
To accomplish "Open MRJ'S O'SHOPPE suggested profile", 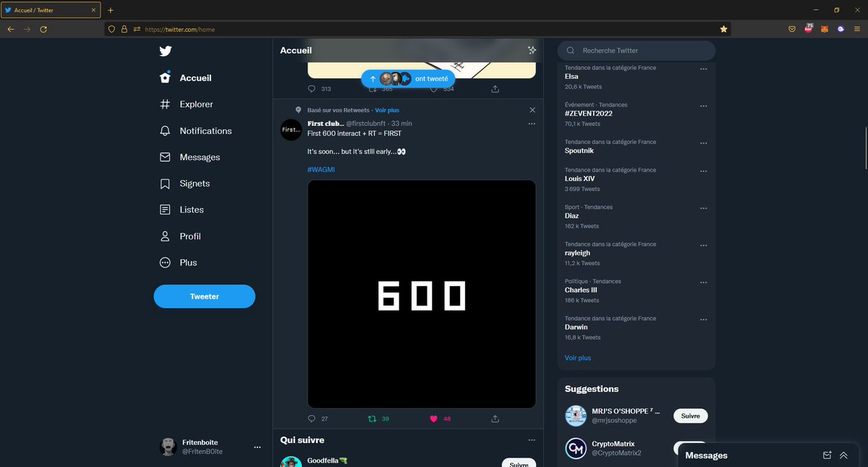I will pos(626,411).
